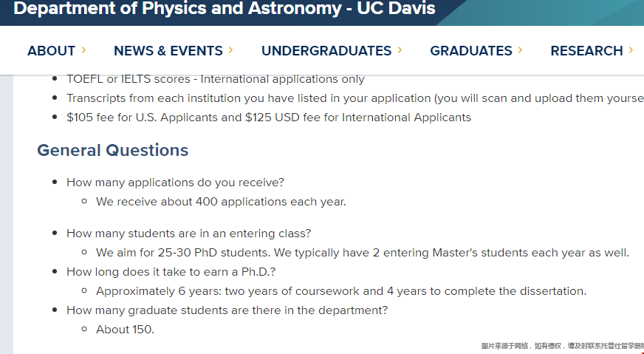Click the question How many applications do you receive?

tap(175, 182)
